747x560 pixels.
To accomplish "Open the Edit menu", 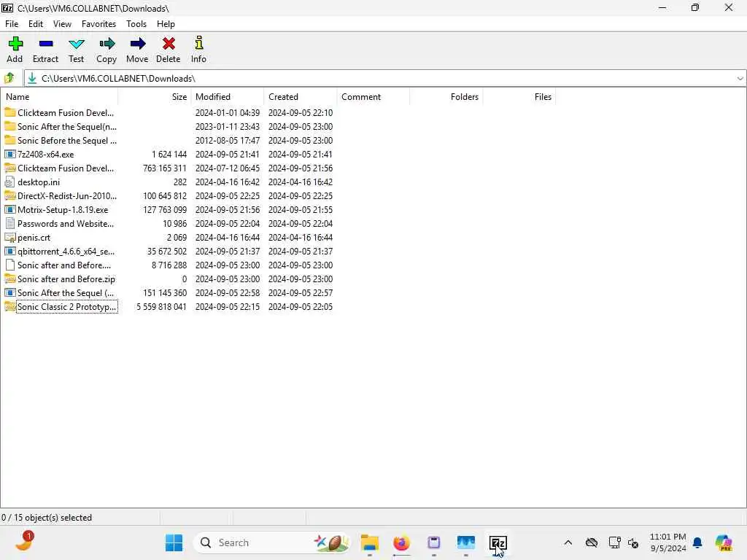I will click(x=36, y=24).
